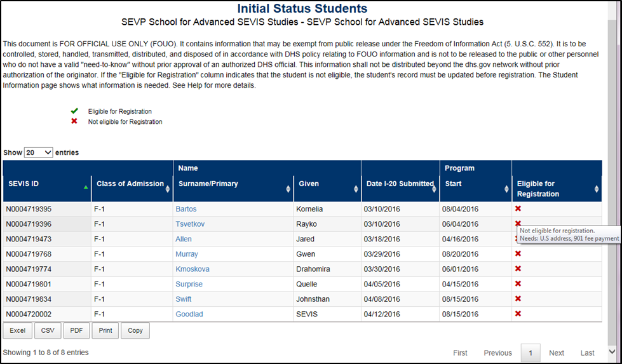
Task: Click red X icon in Swift row
Action: 518,299
